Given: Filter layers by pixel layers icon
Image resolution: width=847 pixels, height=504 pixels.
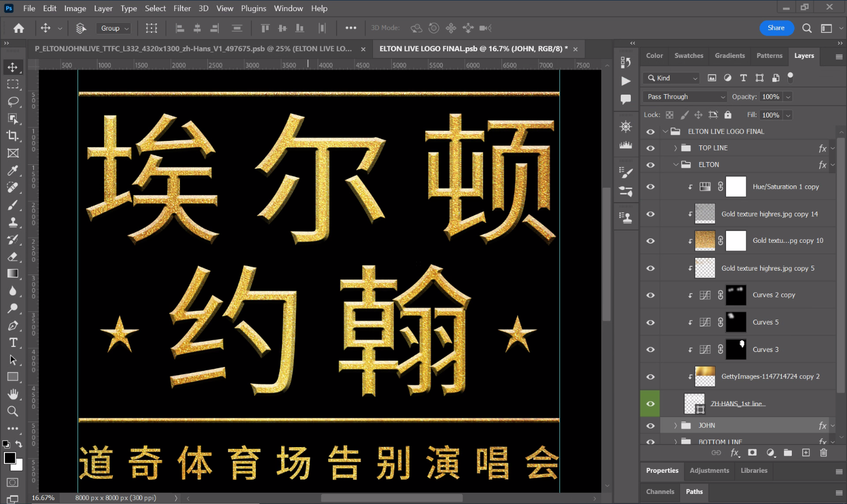Looking at the screenshot, I should click(x=712, y=78).
